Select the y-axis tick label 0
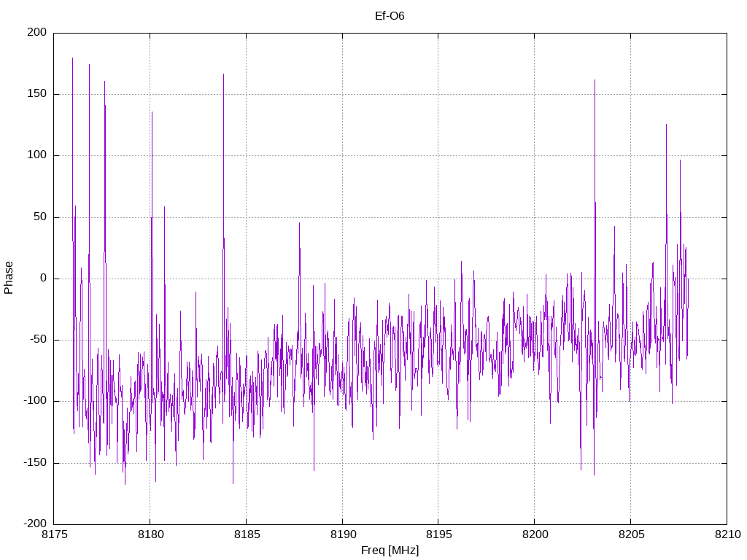 44,278
